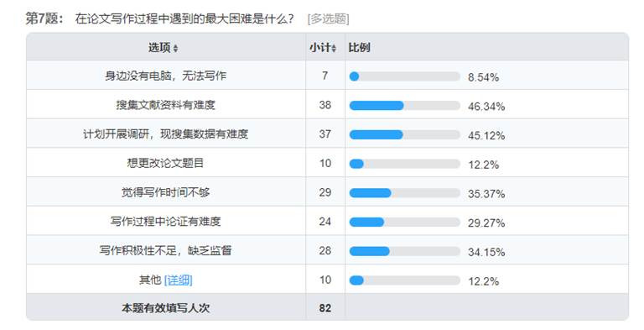Screen dimensions: 644x330
Task: Click the 觉得写作时间不够 option
Action: pyautogui.click(x=165, y=192)
